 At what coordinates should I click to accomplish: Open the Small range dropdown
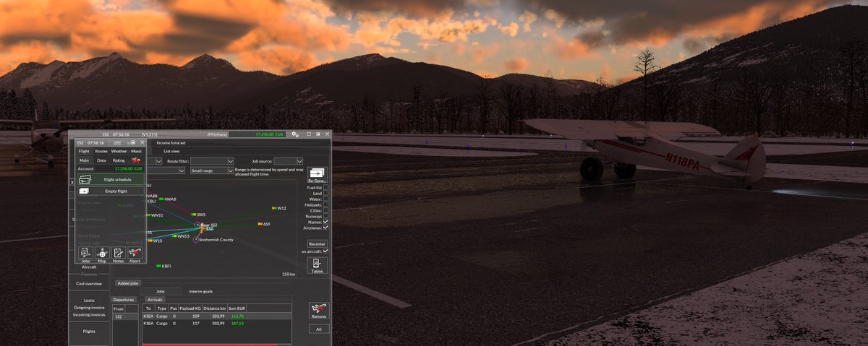[212, 170]
